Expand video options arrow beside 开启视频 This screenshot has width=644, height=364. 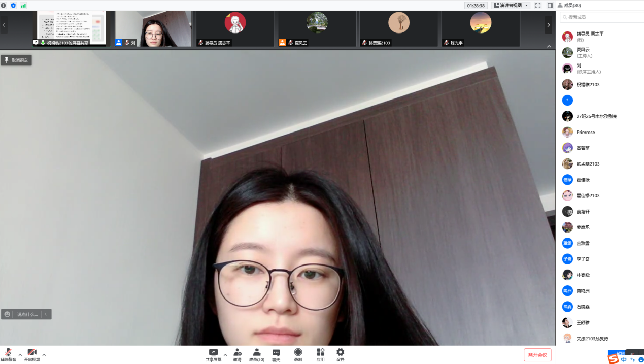(x=44, y=355)
